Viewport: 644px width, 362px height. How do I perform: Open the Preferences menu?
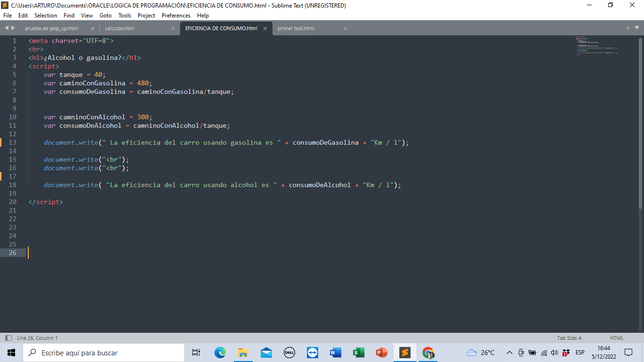pos(176,16)
